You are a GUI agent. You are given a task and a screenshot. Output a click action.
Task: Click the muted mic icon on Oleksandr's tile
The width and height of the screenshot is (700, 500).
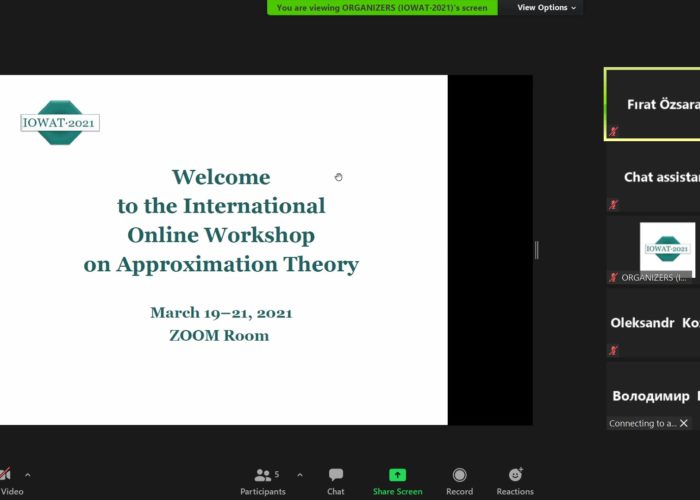tap(613, 350)
